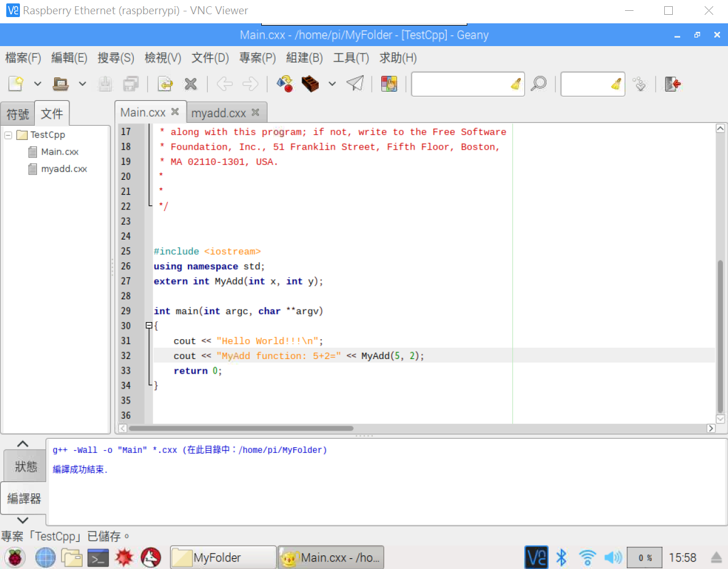Click the editor scroll up arrow

point(720,129)
